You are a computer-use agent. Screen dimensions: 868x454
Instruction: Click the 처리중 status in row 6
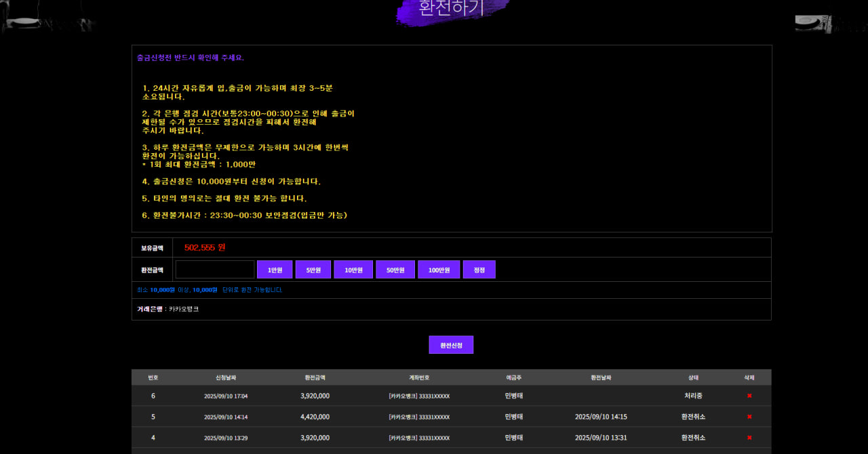[693, 396]
